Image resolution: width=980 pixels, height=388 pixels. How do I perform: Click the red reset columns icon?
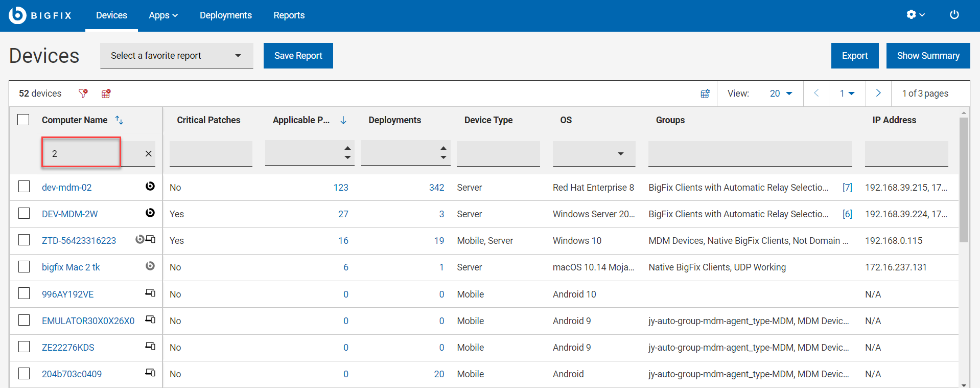[x=106, y=94]
